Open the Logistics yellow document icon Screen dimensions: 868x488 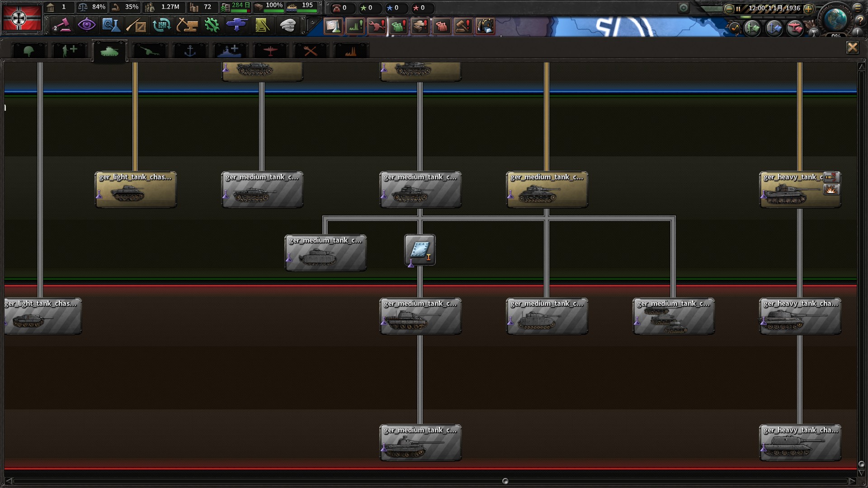(262, 25)
